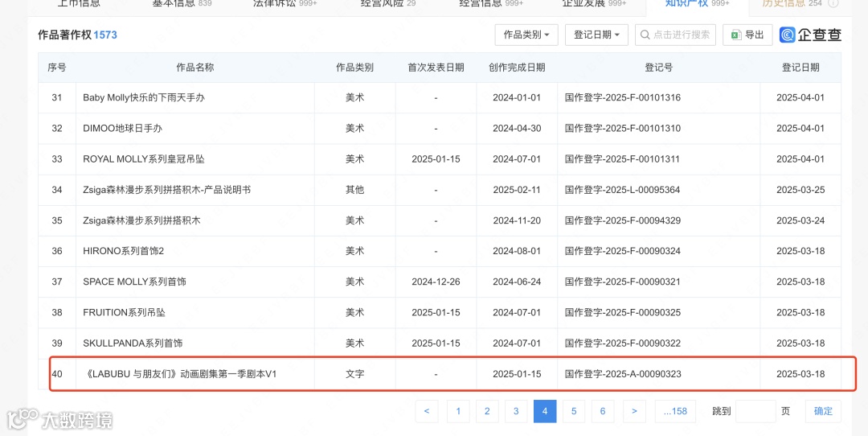Switch to the 基本信息 tab
The height and width of the screenshot is (436, 868).
coord(182,3)
